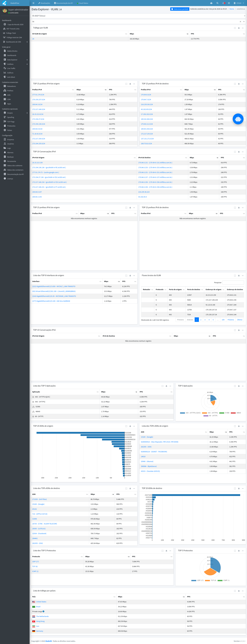Open Licença in the sidebar
Screen dimensions: 247x644
(10, 179)
